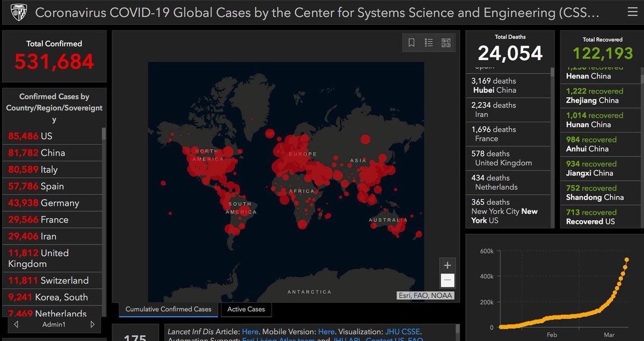The height and width of the screenshot is (341, 644).
Task: Open the hamburger menu in the header
Action: (x=632, y=12)
